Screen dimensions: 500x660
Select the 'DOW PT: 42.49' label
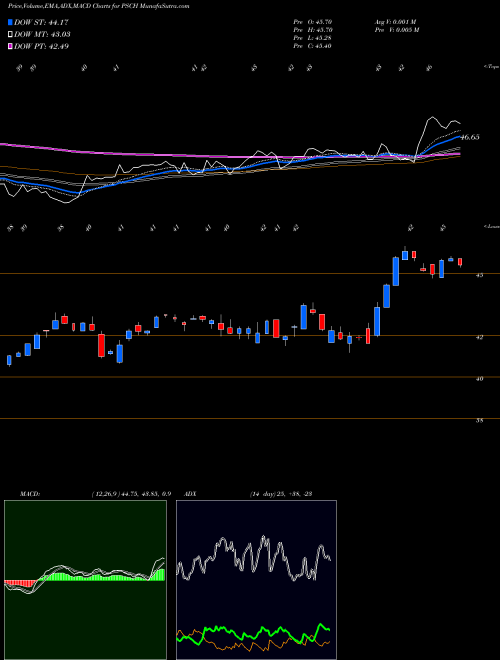pyautogui.click(x=41, y=46)
